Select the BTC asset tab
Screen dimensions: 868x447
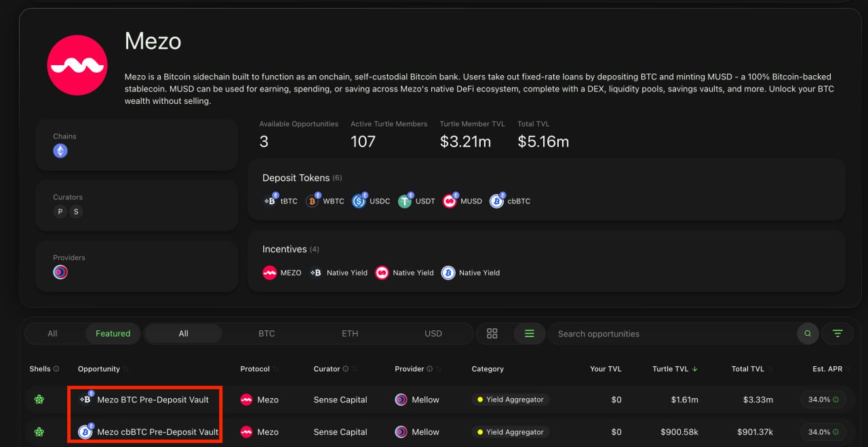(267, 334)
